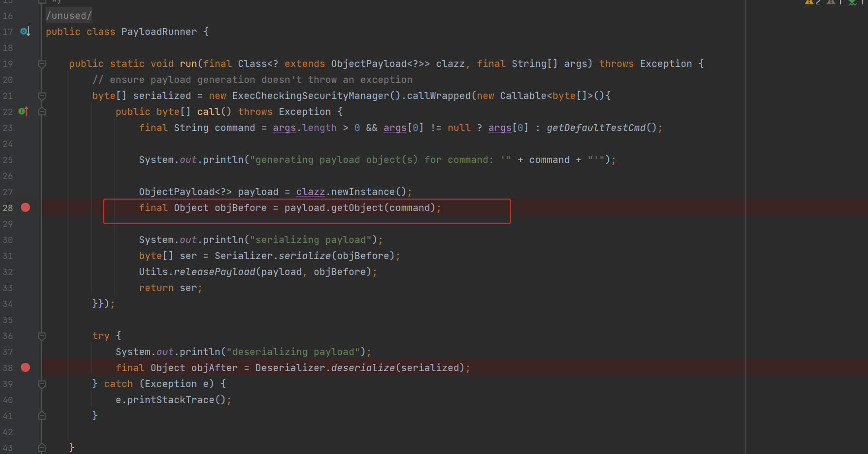Click the callWrapped method call
Screen dimensions: 868x454
coord(439,96)
